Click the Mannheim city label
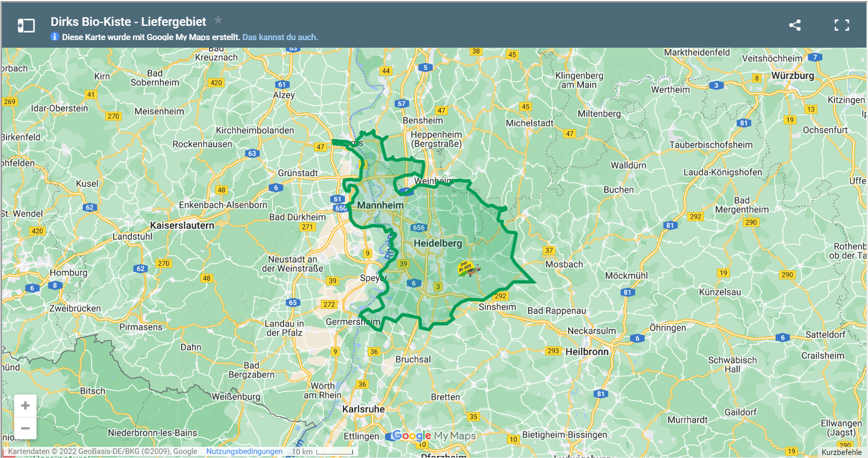 (x=380, y=205)
